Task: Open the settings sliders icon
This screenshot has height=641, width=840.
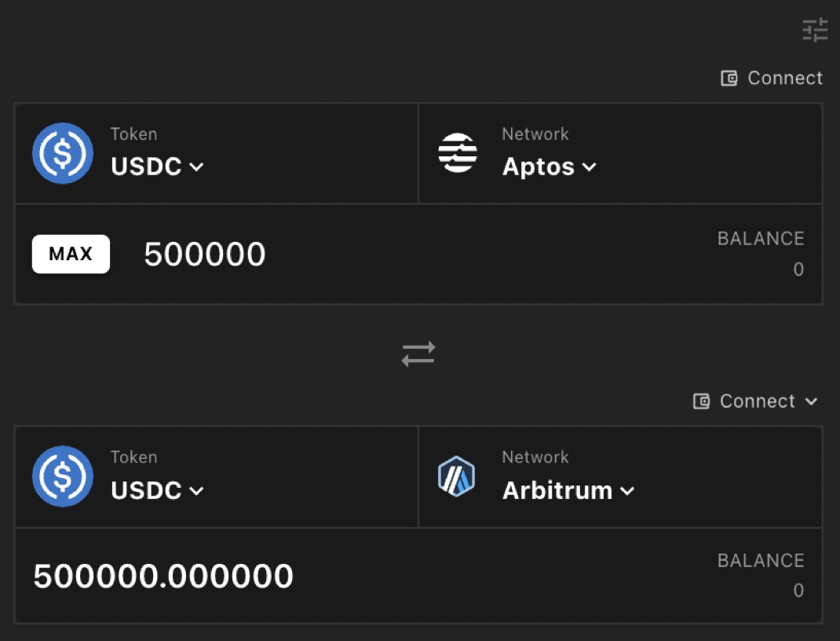Action: (815, 30)
